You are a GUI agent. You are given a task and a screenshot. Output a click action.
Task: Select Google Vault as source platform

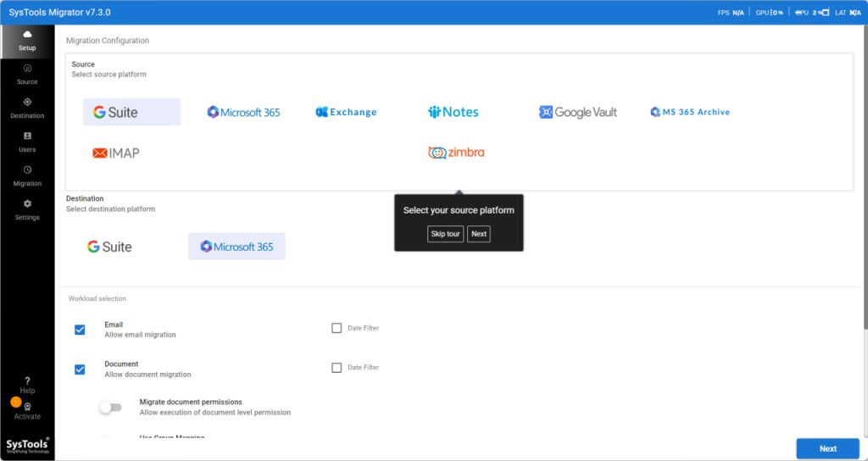[578, 112]
